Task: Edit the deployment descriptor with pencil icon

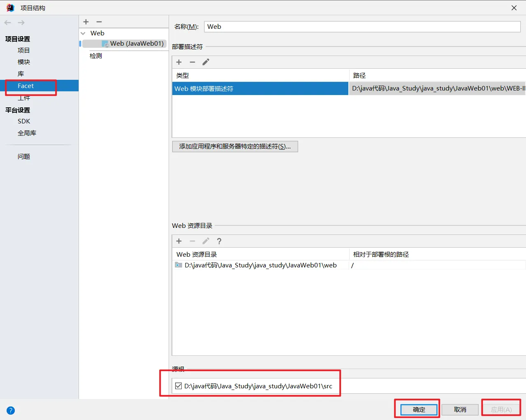Action: point(206,62)
